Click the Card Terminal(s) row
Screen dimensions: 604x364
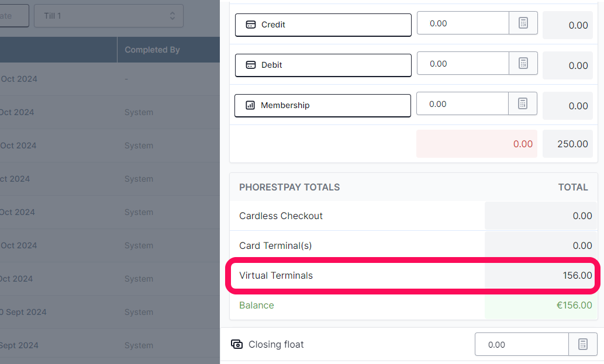pos(413,245)
